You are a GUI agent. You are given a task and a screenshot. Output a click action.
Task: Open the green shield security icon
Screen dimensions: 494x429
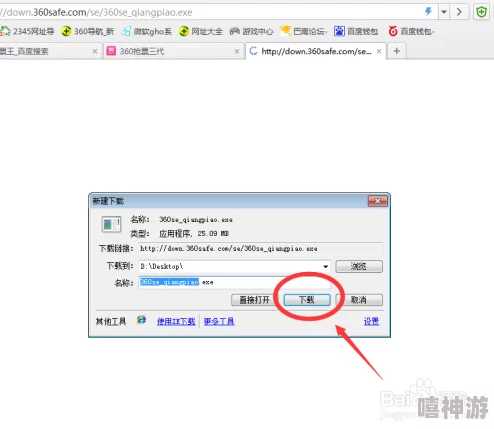pyautogui.click(x=481, y=12)
